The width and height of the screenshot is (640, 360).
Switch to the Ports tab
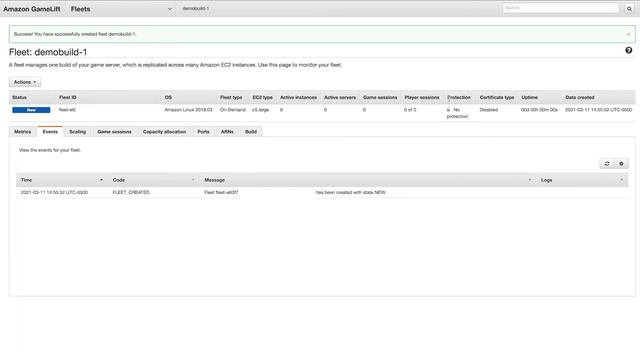203,132
